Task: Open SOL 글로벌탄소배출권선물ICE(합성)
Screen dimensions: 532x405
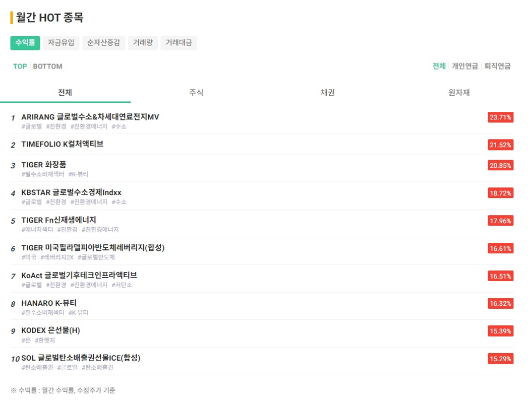Action: point(81,358)
